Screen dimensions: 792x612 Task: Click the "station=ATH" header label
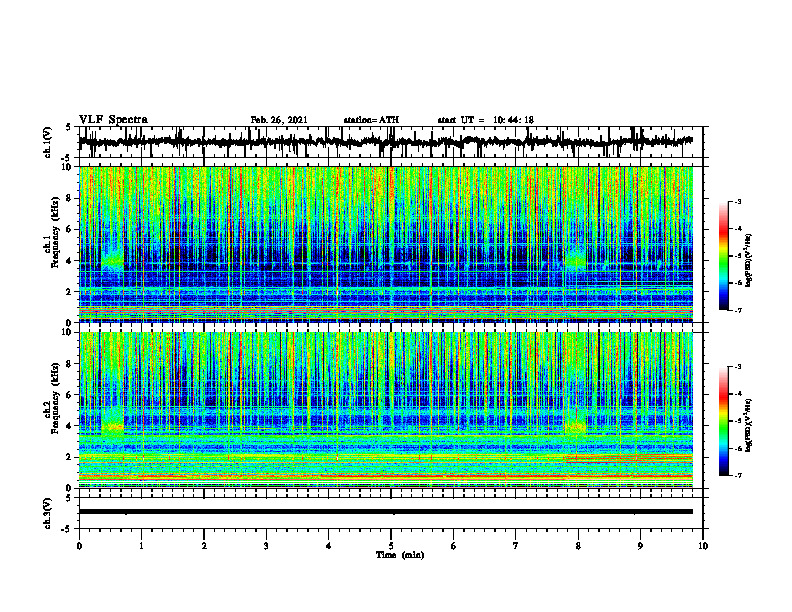coord(371,120)
